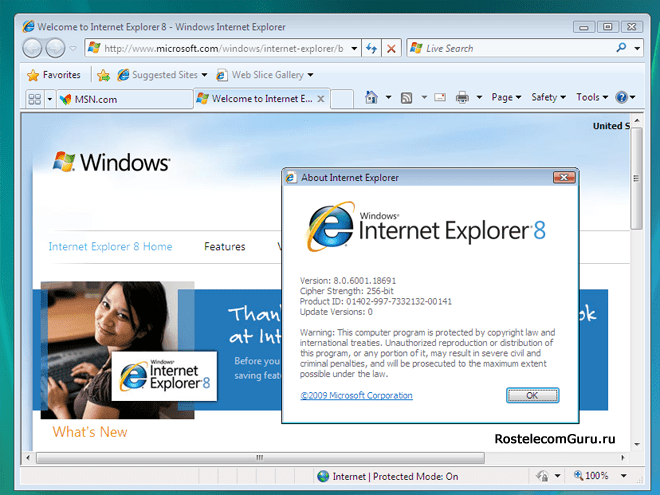Click inside the Live Search box
Image resolution: width=660 pixels, height=495 pixels.
(x=515, y=48)
